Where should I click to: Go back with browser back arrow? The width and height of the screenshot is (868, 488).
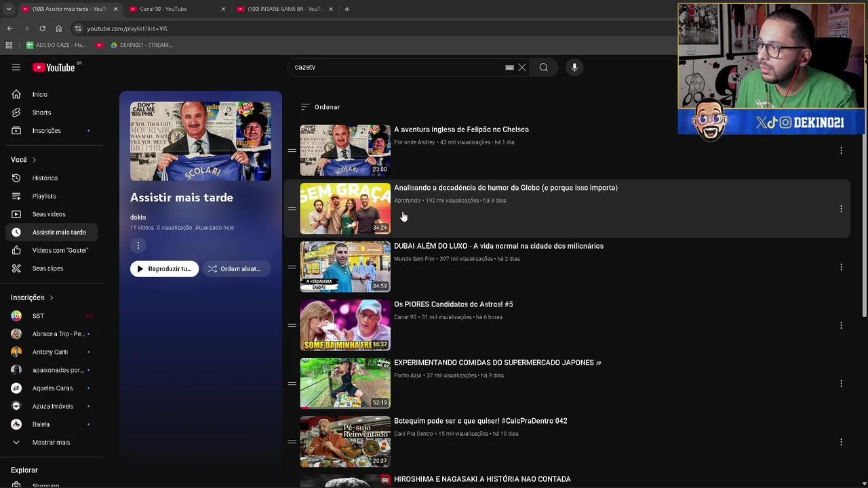[x=9, y=28]
